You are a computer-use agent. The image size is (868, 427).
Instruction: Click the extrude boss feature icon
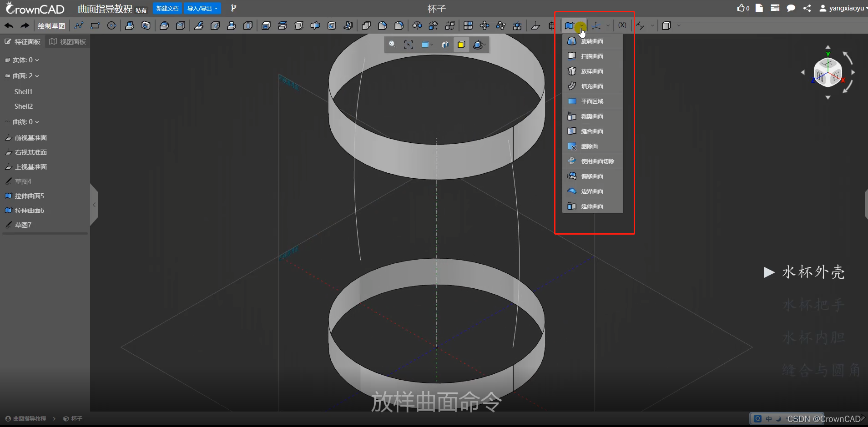pos(130,25)
